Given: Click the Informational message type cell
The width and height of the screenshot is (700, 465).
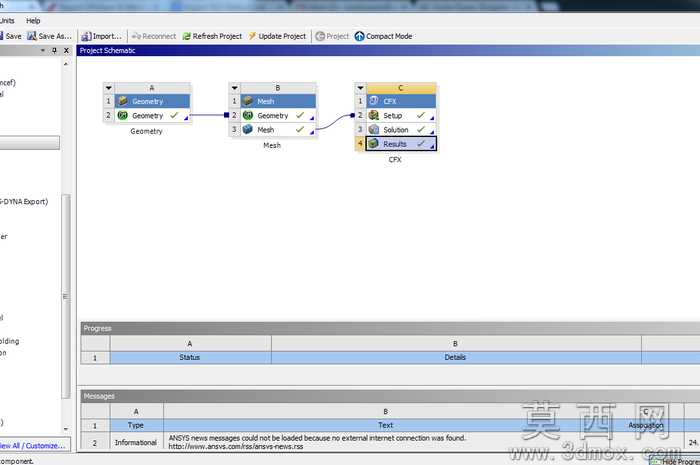Looking at the screenshot, I should [x=136, y=442].
